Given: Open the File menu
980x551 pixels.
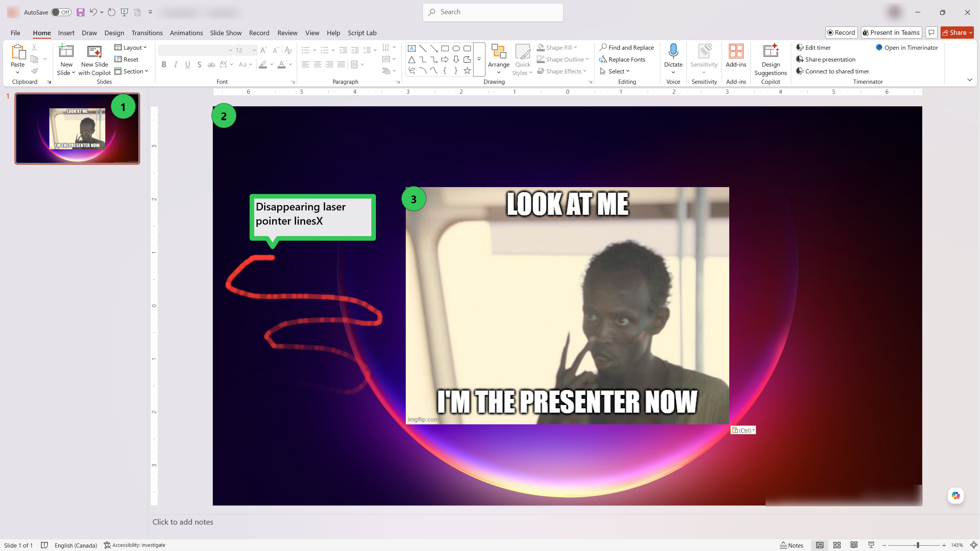Looking at the screenshot, I should [15, 33].
